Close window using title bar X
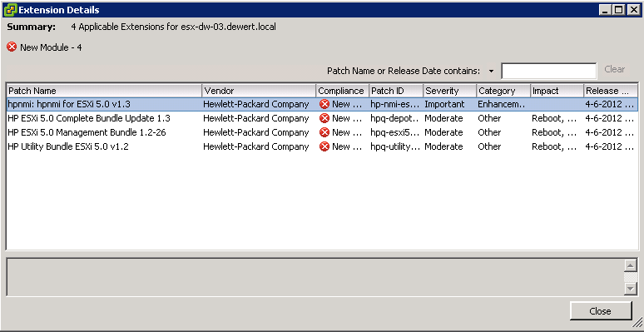This screenshot has width=644, height=332. tap(633, 10)
